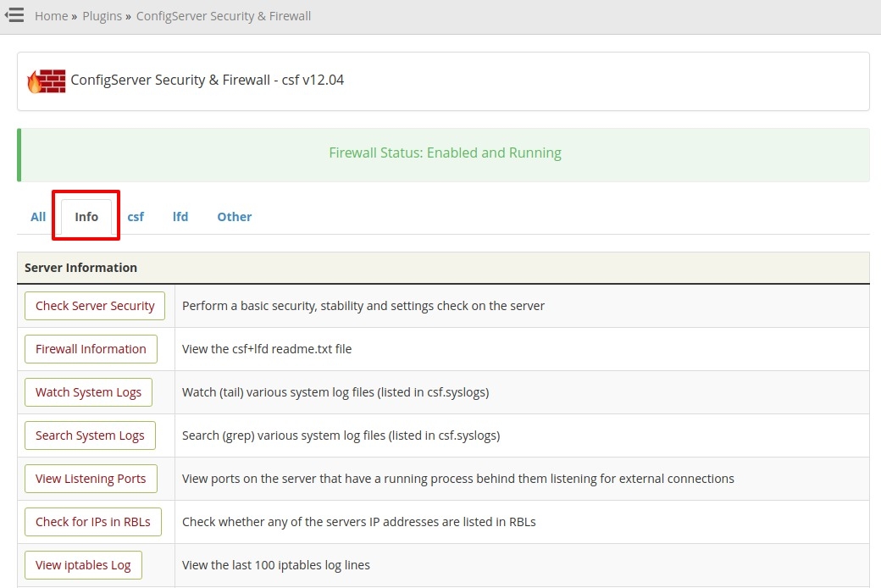881x588 pixels.
Task: Launch Search System Logs
Action: pyautogui.click(x=90, y=435)
